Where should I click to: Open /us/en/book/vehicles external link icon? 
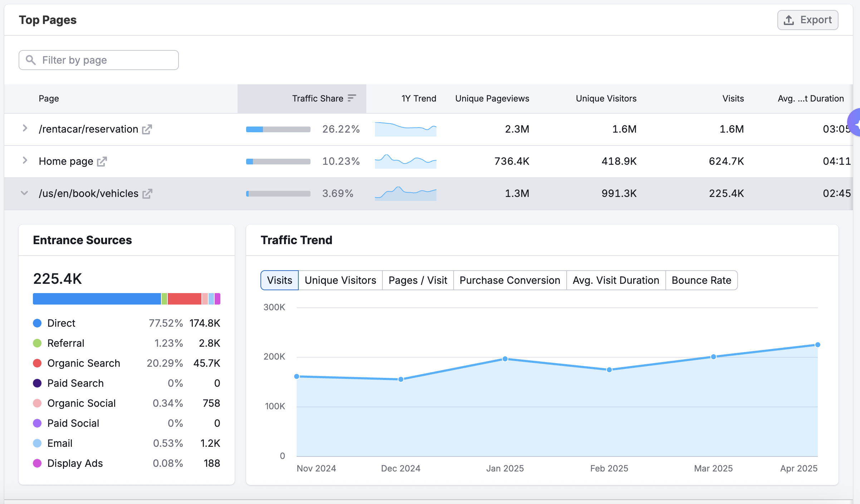pyautogui.click(x=147, y=194)
